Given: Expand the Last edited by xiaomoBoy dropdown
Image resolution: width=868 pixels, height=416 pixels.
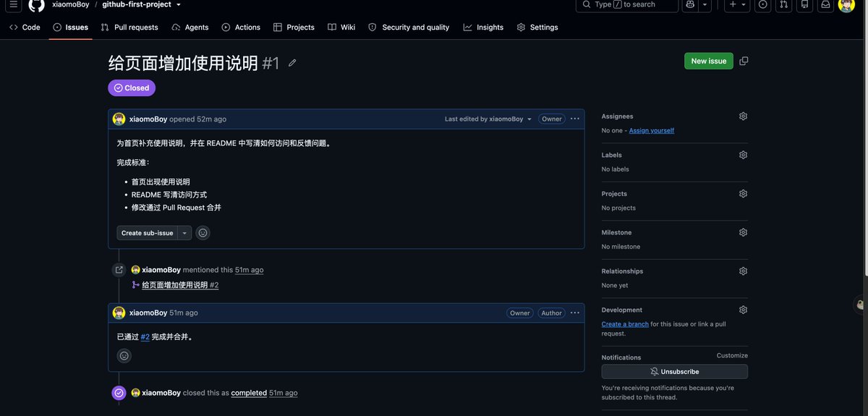Looking at the screenshot, I should [x=488, y=119].
